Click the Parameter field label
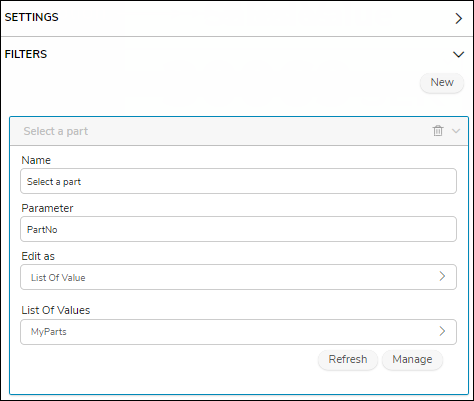474x401 pixels. click(x=47, y=208)
